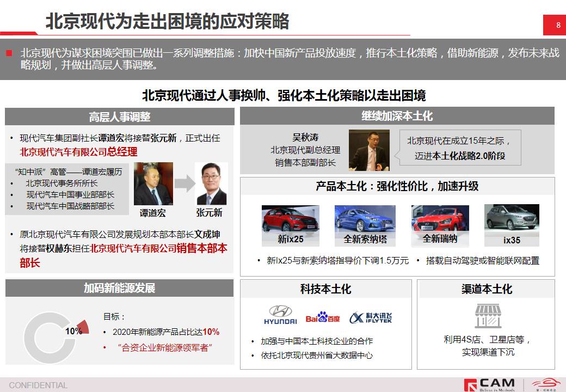Select the portrait photo of 张元新
The width and height of the screenshot is (566, 392).
[x=211, y=183]
